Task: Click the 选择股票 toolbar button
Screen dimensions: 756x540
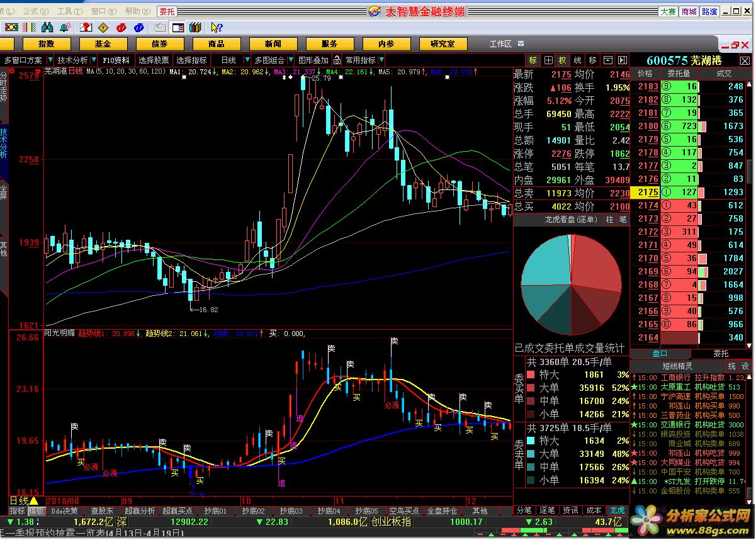Action: (x=154, y=60)
